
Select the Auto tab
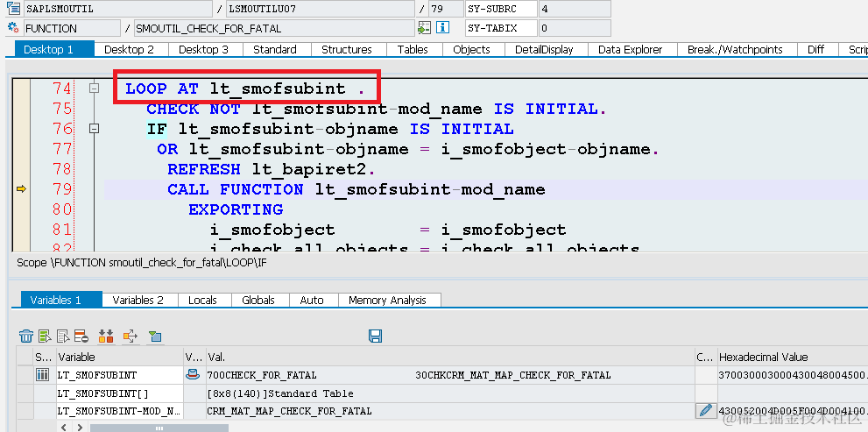pyautogui.click(x=312, y=300)
